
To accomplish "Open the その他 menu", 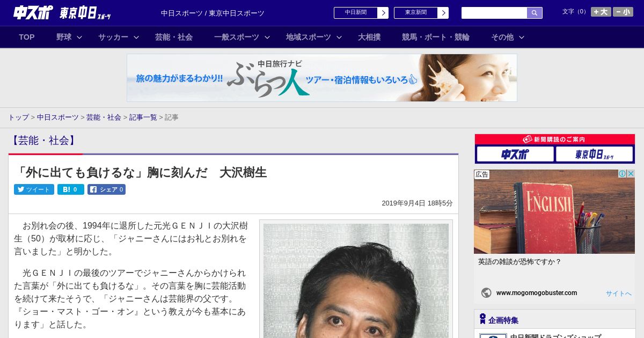I will point(502,37).
